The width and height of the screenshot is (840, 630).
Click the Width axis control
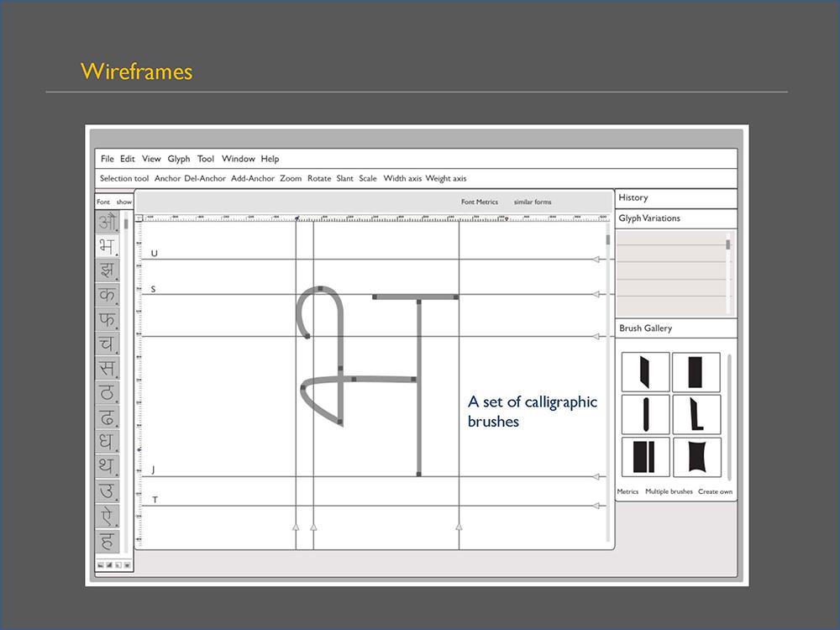[x=402, y=178]
